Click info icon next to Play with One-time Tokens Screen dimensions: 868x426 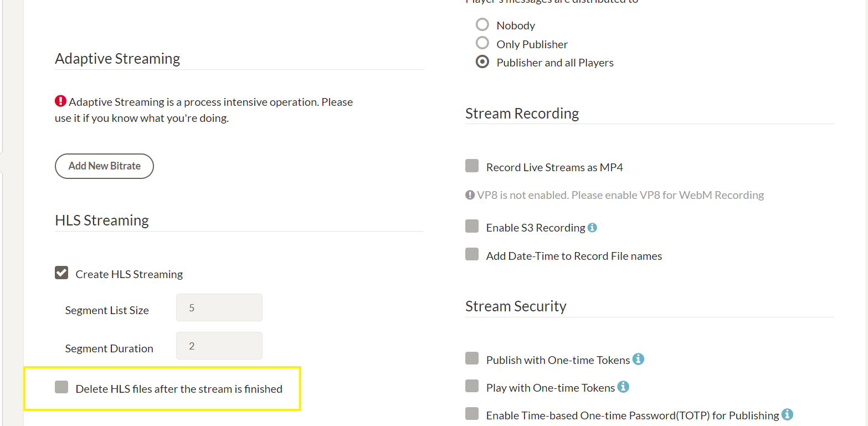[x=623, y=386]
